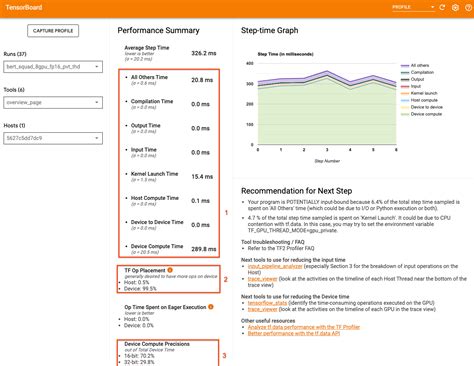Click Device to Device Time label

(157, 222)
